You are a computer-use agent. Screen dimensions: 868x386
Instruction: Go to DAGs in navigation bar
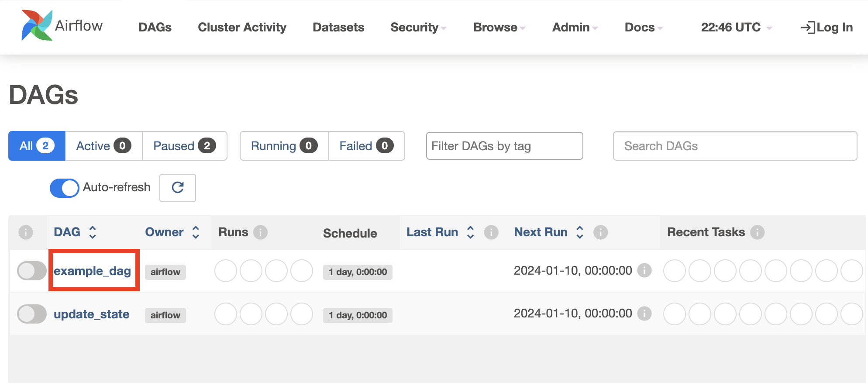[x=155, y=28]
